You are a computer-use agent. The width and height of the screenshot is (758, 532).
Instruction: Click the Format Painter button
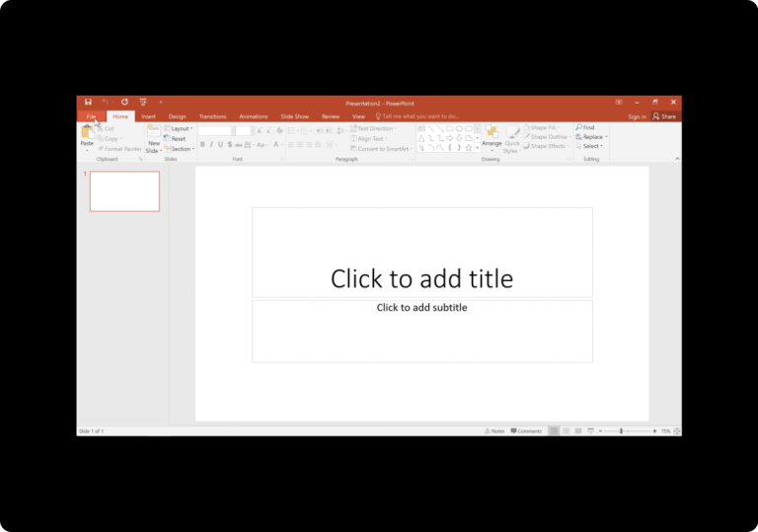(119, 149)
